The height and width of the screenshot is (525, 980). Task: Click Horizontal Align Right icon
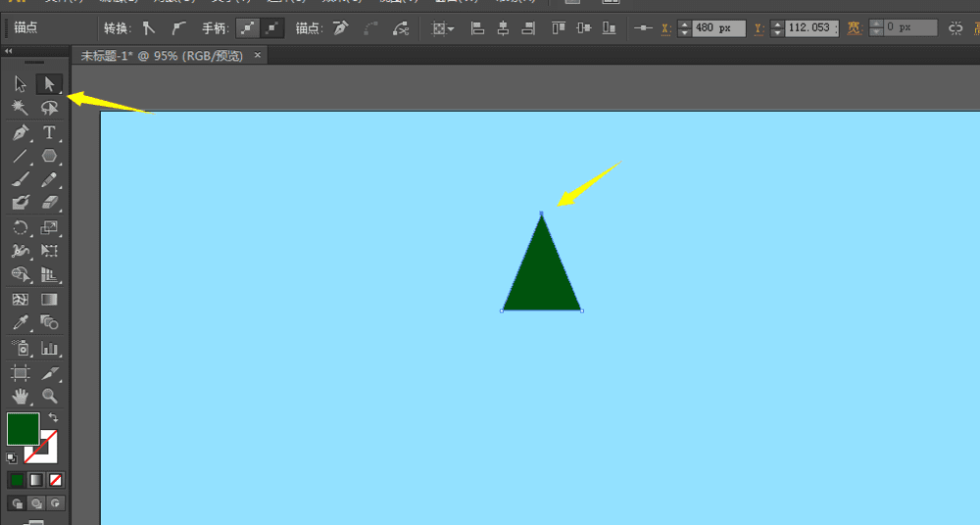(x=529, y=28)
